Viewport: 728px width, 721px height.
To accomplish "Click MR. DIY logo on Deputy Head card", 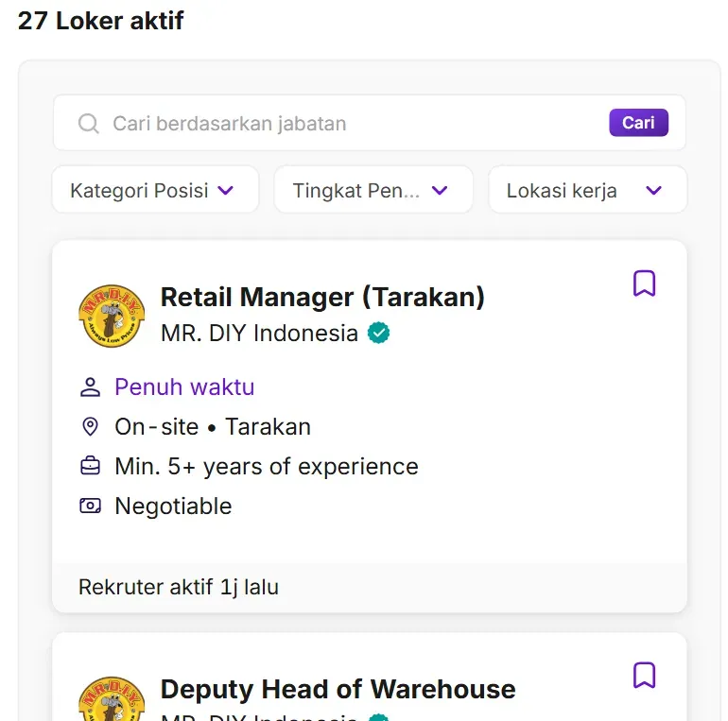I will 112,699.
